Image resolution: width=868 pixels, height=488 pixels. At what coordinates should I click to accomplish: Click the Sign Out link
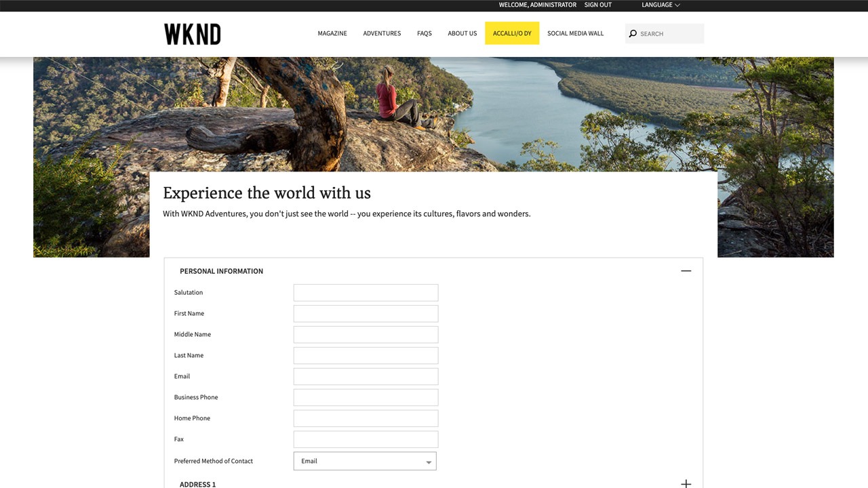pyautogui.click(x=598, y=5)
